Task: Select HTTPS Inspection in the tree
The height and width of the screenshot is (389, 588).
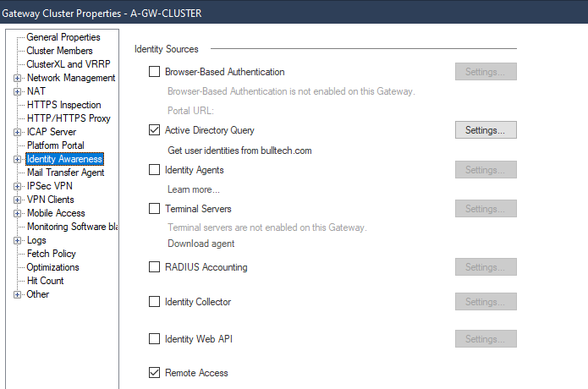Action: click(64, 105)
